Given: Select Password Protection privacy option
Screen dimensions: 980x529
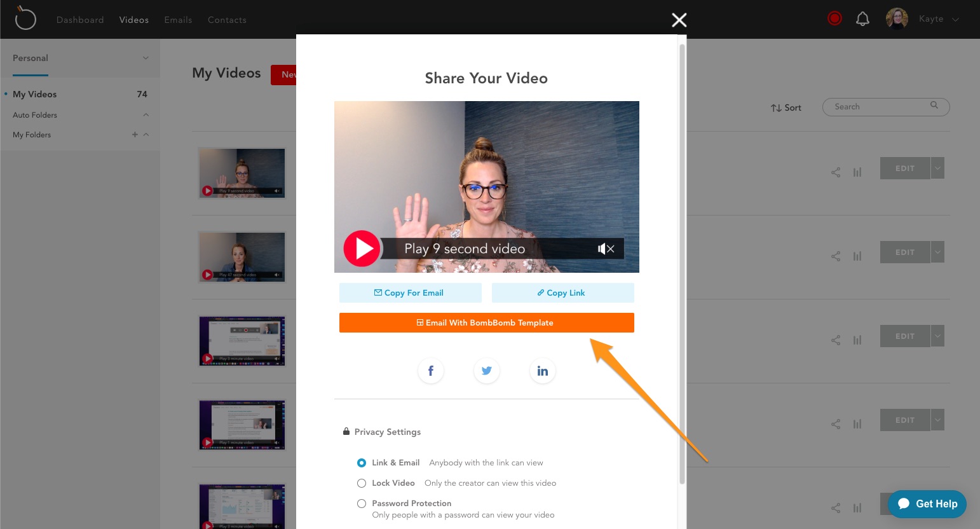Looking at the screenshot, I should coord(362,504).
